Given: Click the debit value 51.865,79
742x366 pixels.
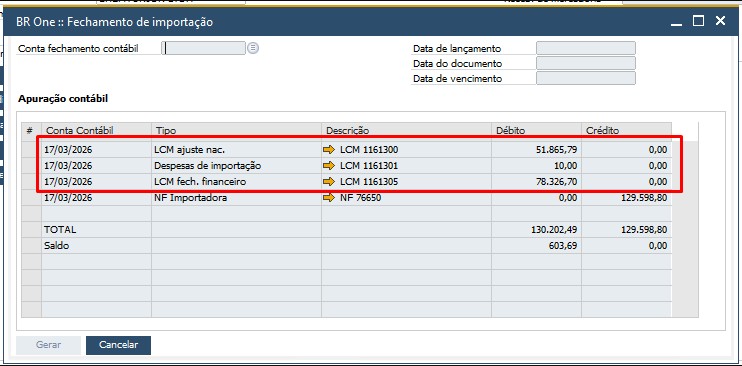Looking at the screenshot, I should (x=555, y=150).
